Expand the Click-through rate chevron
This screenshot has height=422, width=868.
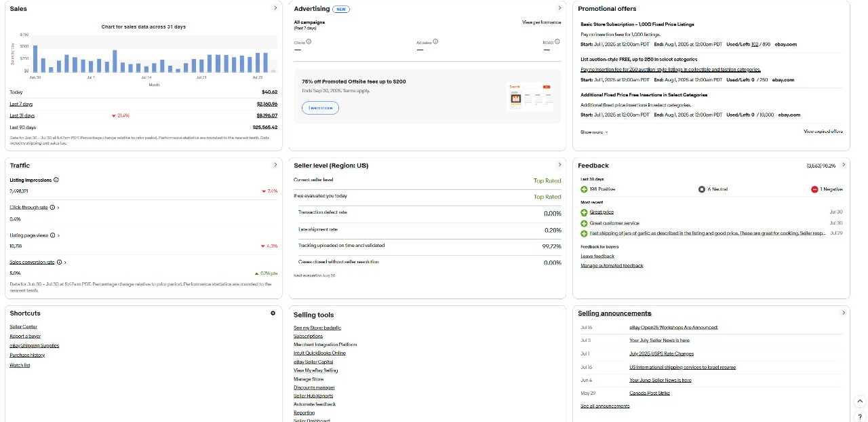click(x=58, y=207)
